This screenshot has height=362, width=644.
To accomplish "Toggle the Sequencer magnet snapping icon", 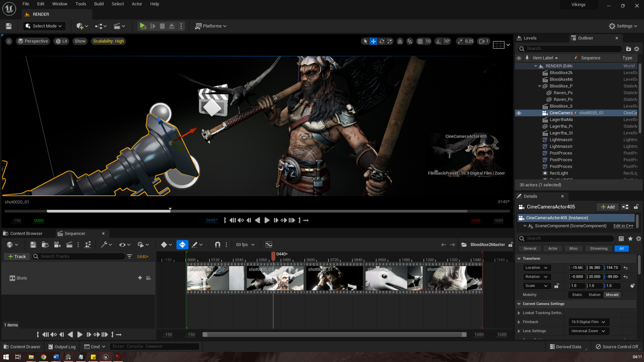I will (x=217, y=245).
